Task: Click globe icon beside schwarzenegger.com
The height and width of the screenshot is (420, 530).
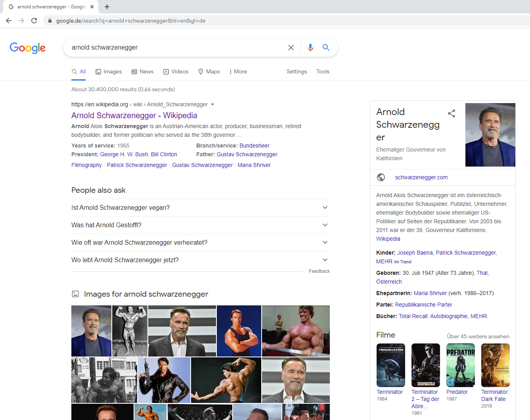Action: point(381,177)
